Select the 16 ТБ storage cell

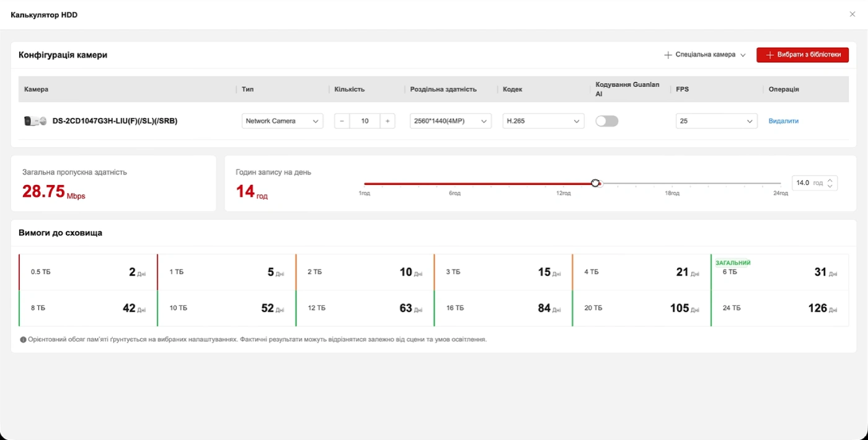click(503, 308)
